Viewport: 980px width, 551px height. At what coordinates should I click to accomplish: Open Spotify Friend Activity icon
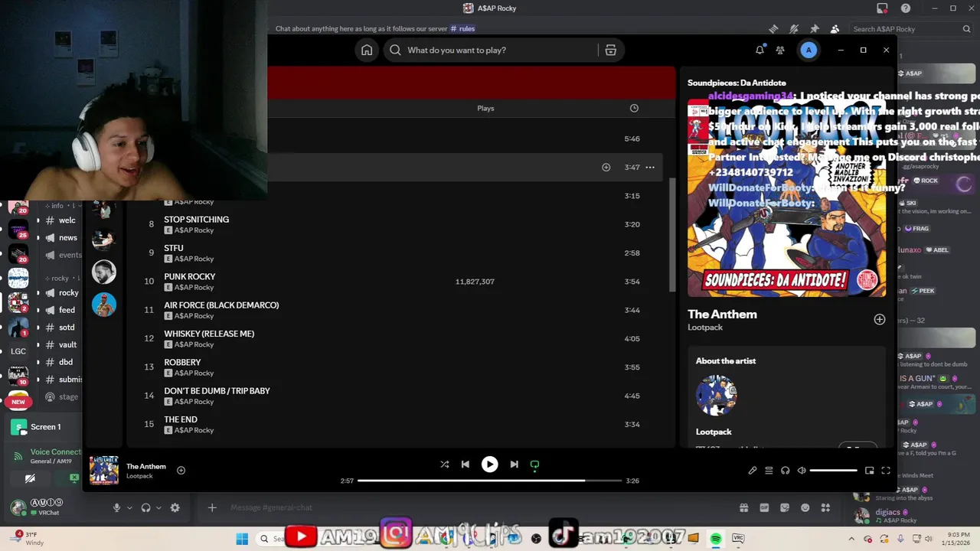click(780, 50)
